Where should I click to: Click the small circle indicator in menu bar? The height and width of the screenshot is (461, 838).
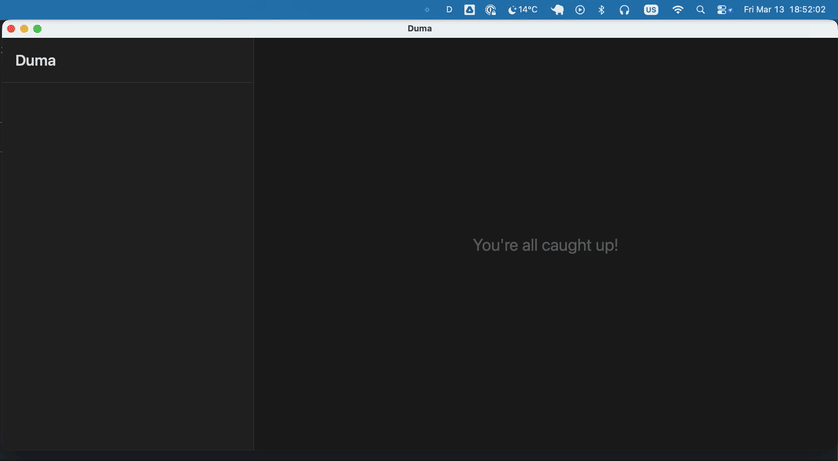[426, 10]
